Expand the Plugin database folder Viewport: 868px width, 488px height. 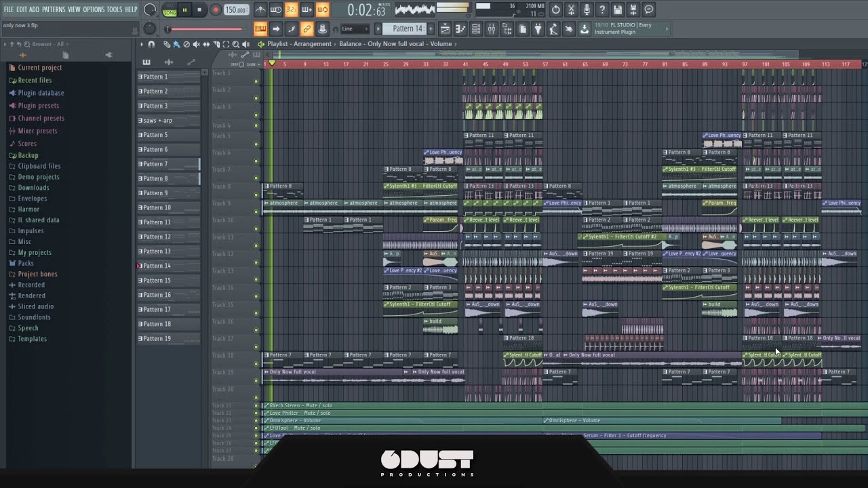tap(41, 93)
